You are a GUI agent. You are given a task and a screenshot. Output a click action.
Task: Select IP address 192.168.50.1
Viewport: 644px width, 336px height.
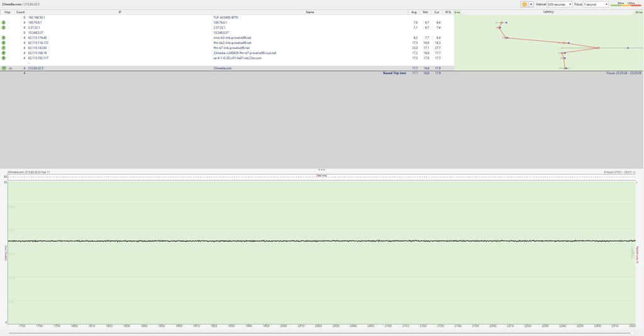36,18
